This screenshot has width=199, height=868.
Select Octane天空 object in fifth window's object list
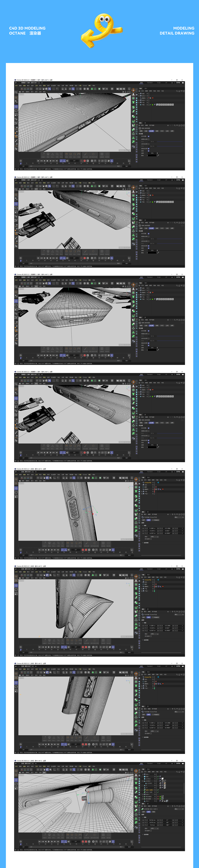148,483
